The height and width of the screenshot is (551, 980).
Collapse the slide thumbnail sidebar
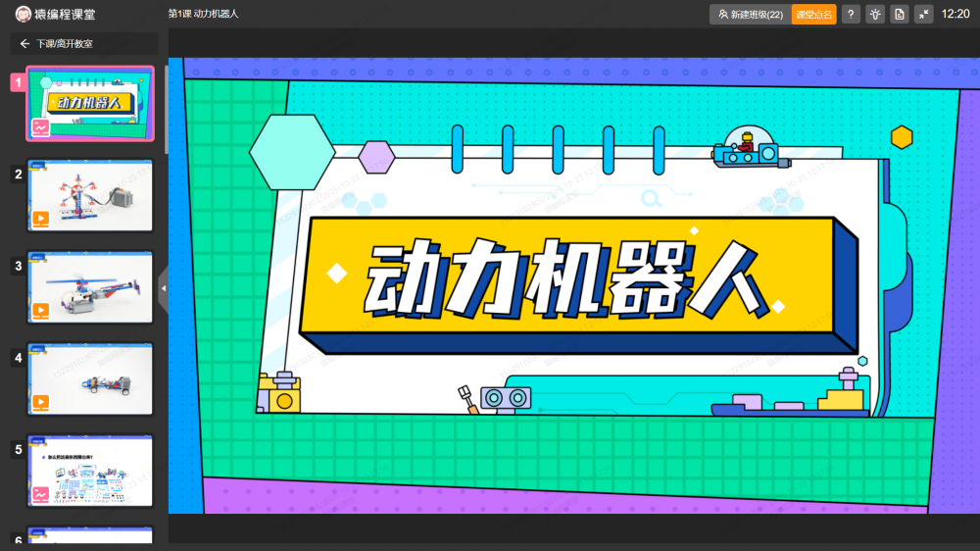[163, 288]
